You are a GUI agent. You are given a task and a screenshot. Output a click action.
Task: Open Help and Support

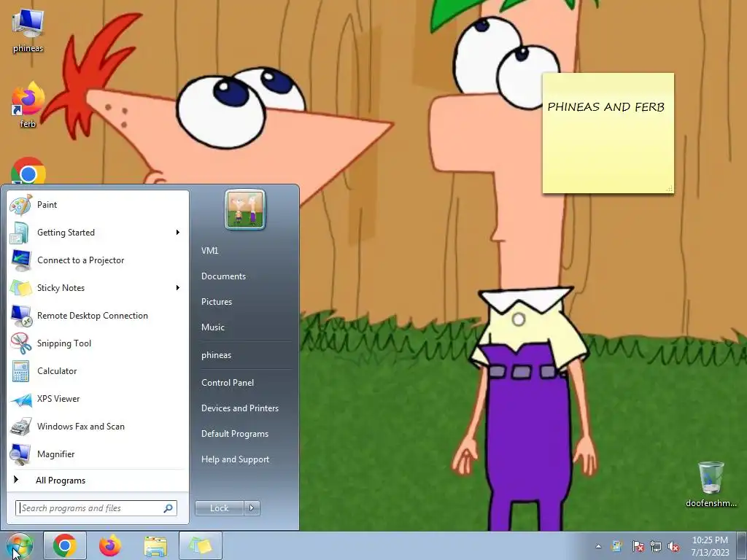(x=235, y=459)
